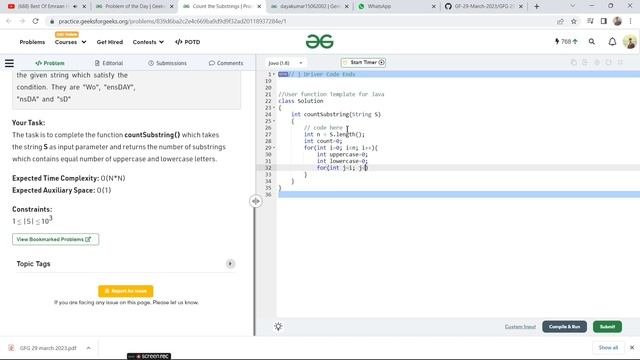Click the GeeksforGeeks logo
The image size is (640, 360).
[x=320, y=41]
